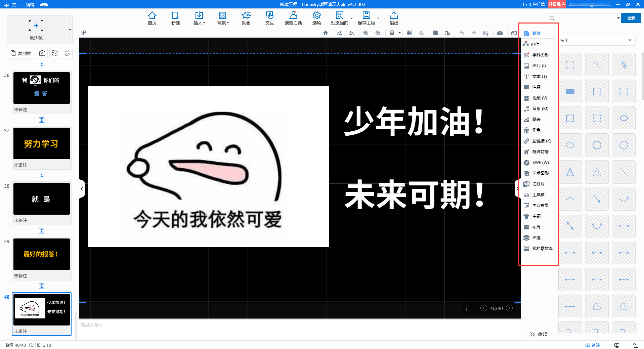Select the 动画 (Animation) tool
The width and height of the screenshot is (644, 349).
[x=246, y=18]
